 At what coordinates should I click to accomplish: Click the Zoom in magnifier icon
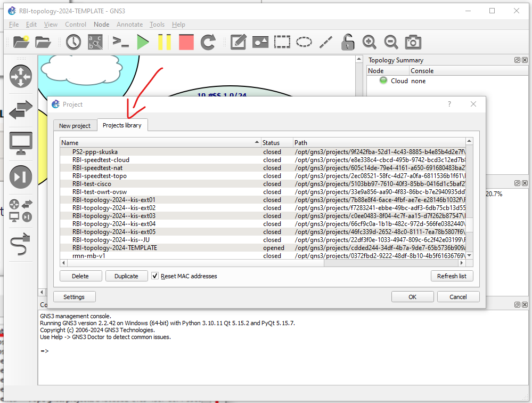370,42
